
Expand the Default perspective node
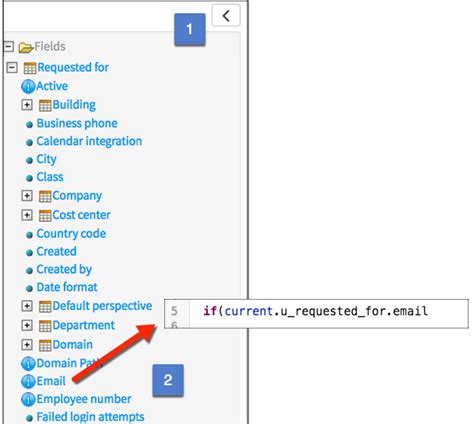[x=27, y=306]
